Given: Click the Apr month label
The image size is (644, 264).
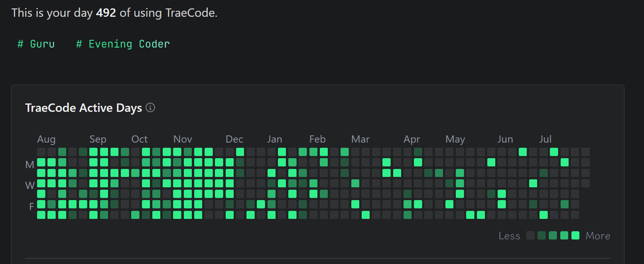Looking at the screenshot, I should 412,139.
